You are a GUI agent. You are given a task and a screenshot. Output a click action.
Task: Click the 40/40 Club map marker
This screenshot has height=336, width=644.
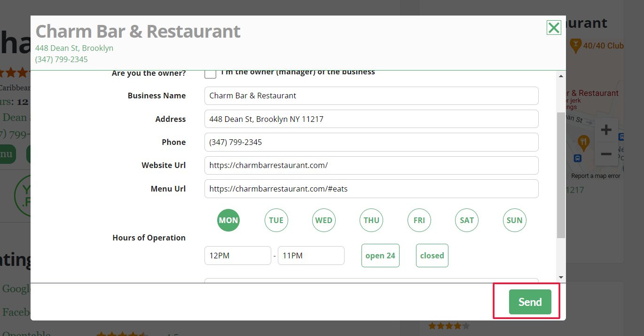pos(575,46)
